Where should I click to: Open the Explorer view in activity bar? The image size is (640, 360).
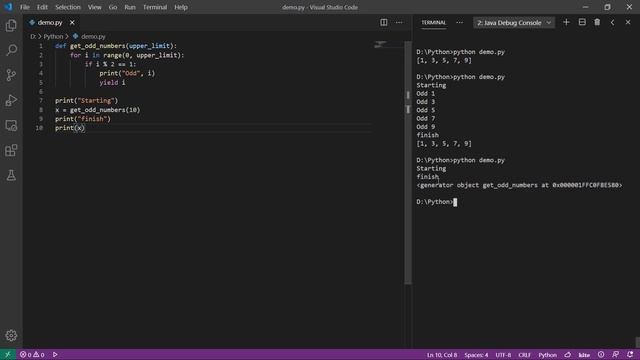click(x=11, y=26)
